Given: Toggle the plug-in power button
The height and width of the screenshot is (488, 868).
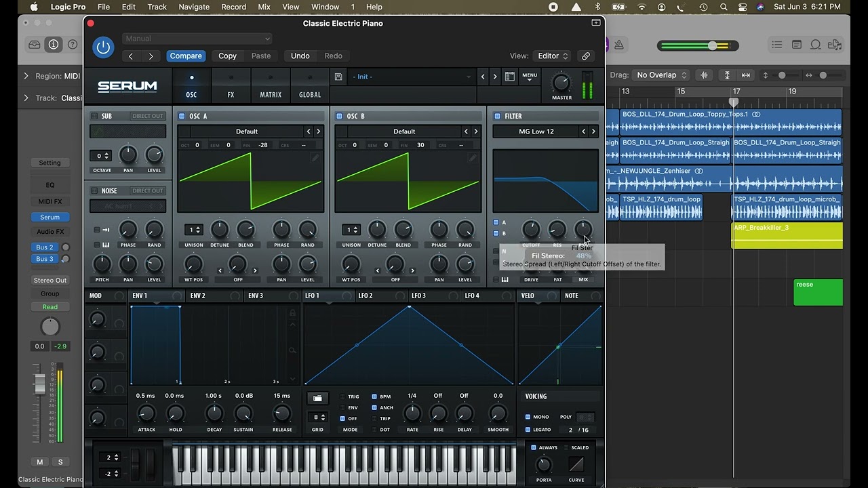Looking at the screenshot, I should [103, 47].
